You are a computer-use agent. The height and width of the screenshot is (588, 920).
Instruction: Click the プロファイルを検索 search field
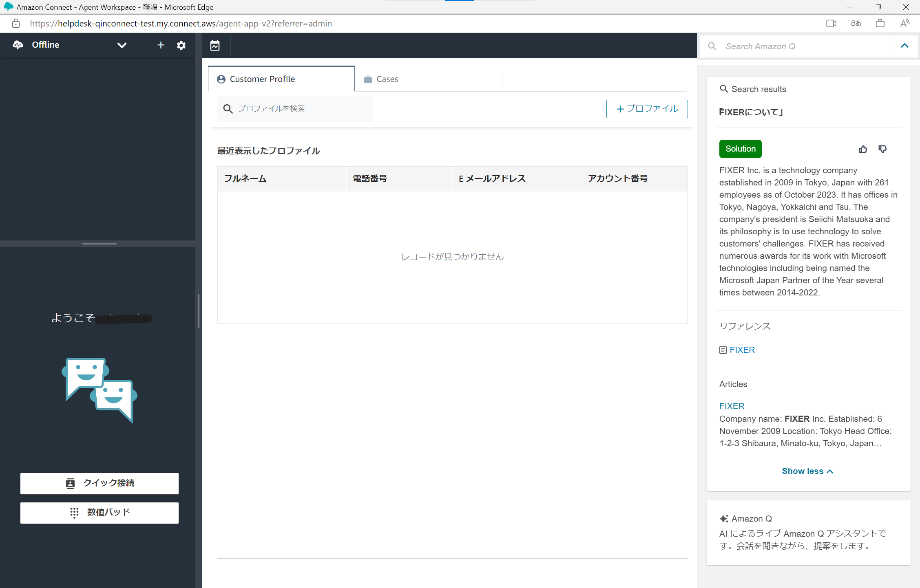[295, 109]
